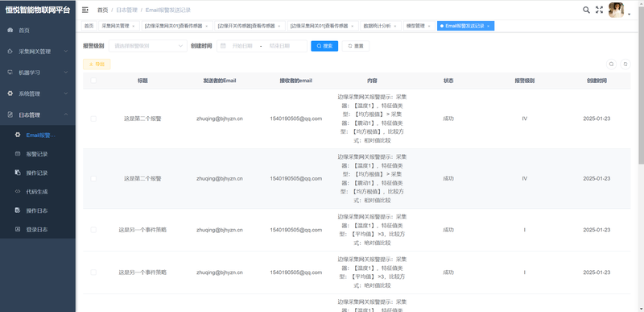Click the gear icon beside Email报警
Screen dimensions: 644x312
coord(18,135)
